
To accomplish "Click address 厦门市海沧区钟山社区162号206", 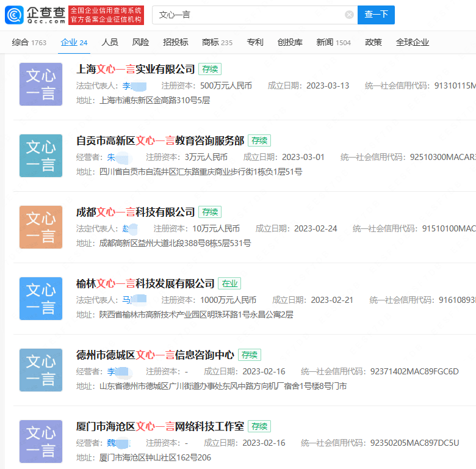I will point(155,457).
